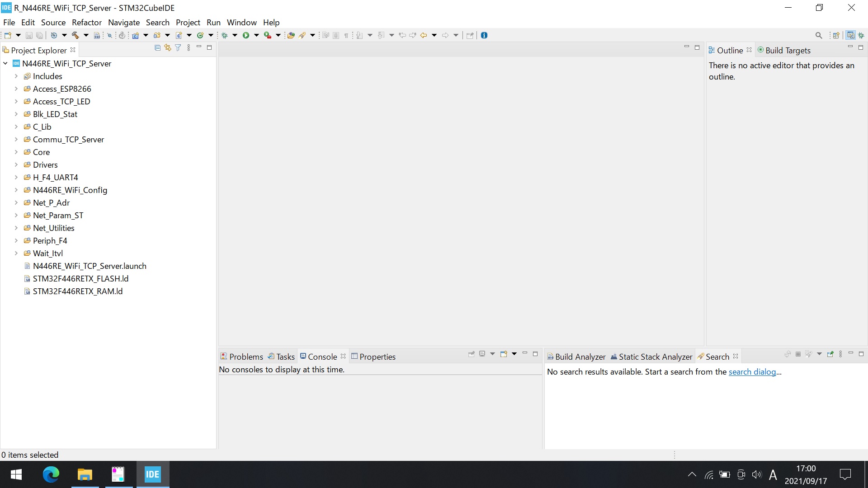Viewport: 868px width, 488px height.
Task: Switch to the Build Analyzer tab
Action: click(x=576, y=357)
